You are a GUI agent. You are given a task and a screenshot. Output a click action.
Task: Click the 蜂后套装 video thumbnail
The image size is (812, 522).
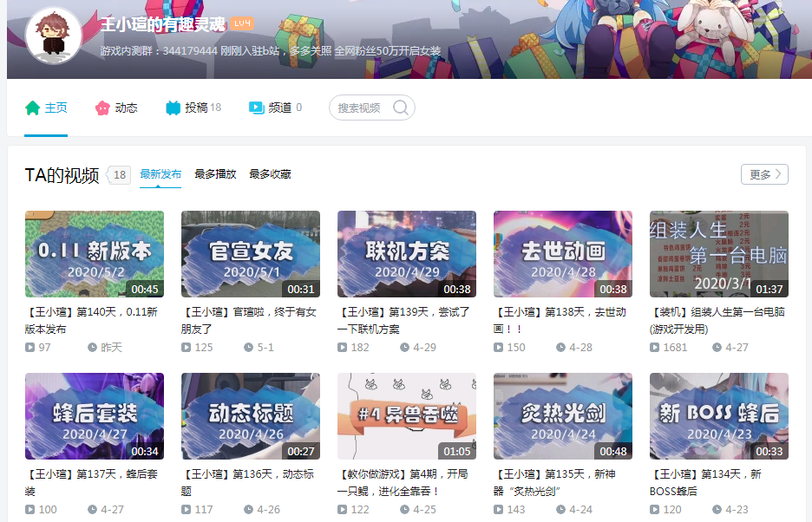(x=94, y=417)
